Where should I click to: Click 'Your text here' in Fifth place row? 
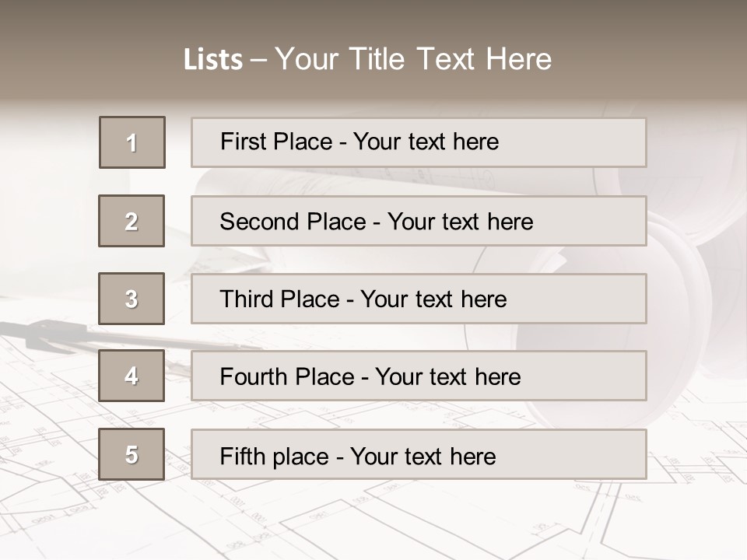point(423,457)
